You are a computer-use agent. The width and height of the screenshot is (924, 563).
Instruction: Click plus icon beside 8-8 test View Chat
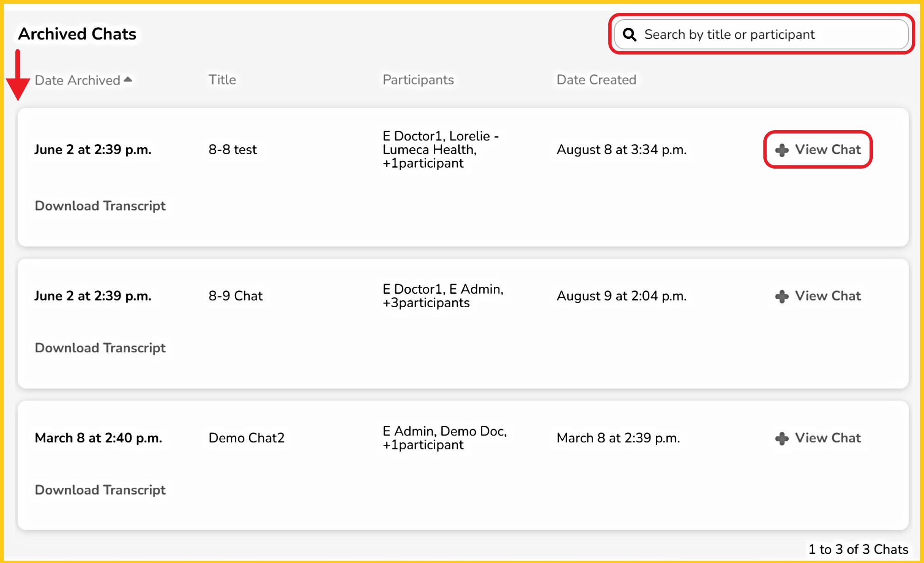pos(782,150)
